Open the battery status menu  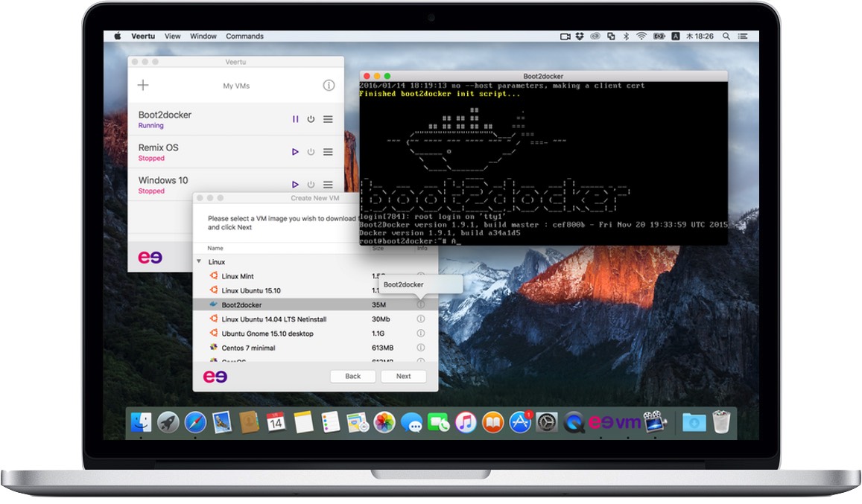click(659, 36)
